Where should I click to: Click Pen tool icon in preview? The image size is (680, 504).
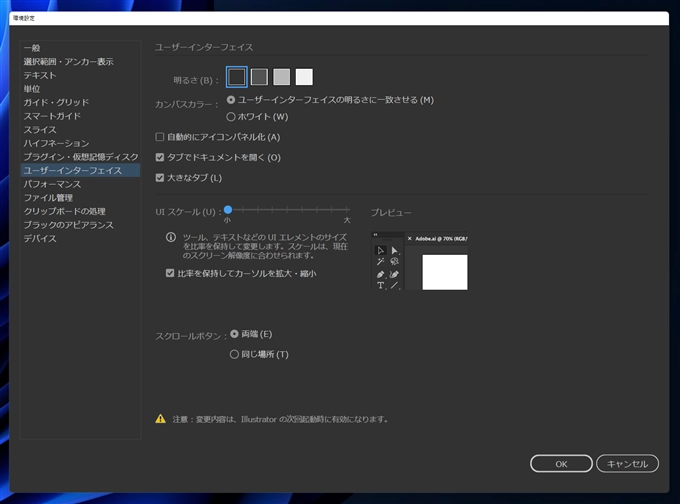tap(380, 274)
